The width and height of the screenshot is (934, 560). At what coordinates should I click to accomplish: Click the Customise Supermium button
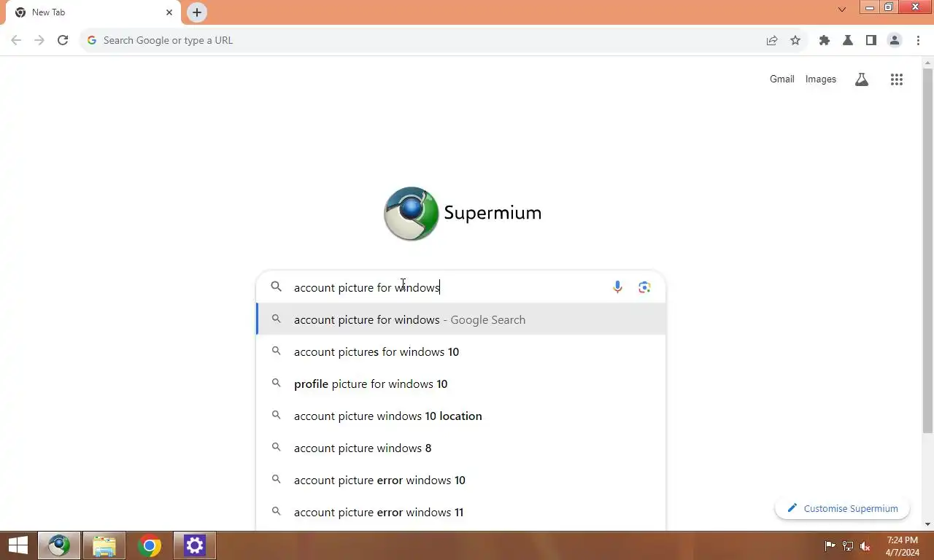pos(842,508)
